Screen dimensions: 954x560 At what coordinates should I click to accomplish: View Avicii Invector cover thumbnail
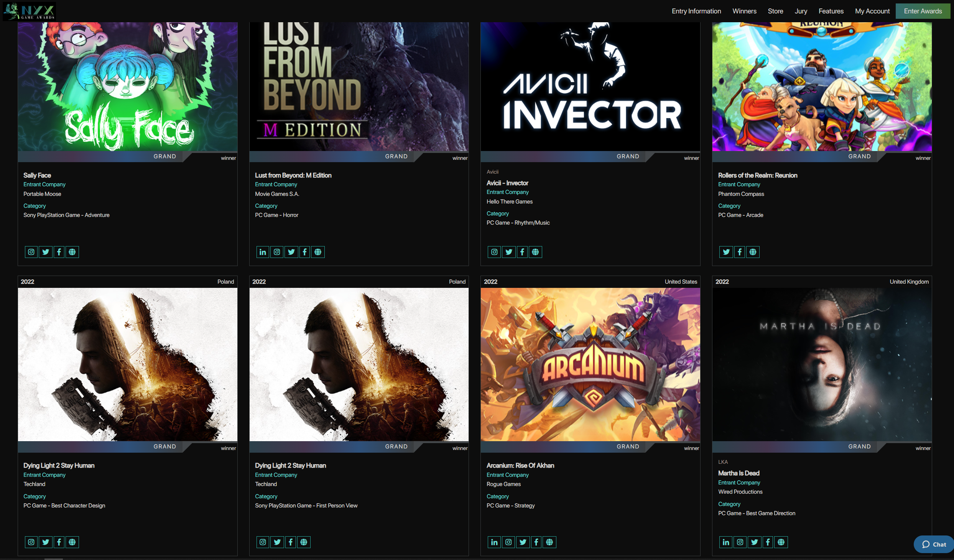pyautogui.click(x=590, y=86)
